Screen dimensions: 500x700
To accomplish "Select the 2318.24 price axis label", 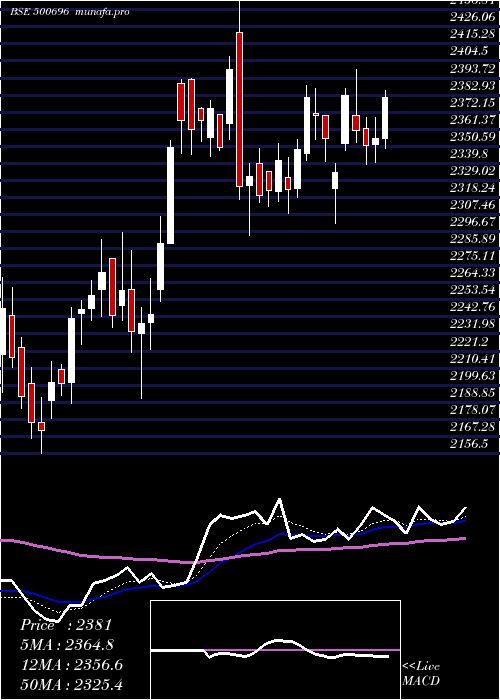I will pyautogui.click(x=472, y=188).
